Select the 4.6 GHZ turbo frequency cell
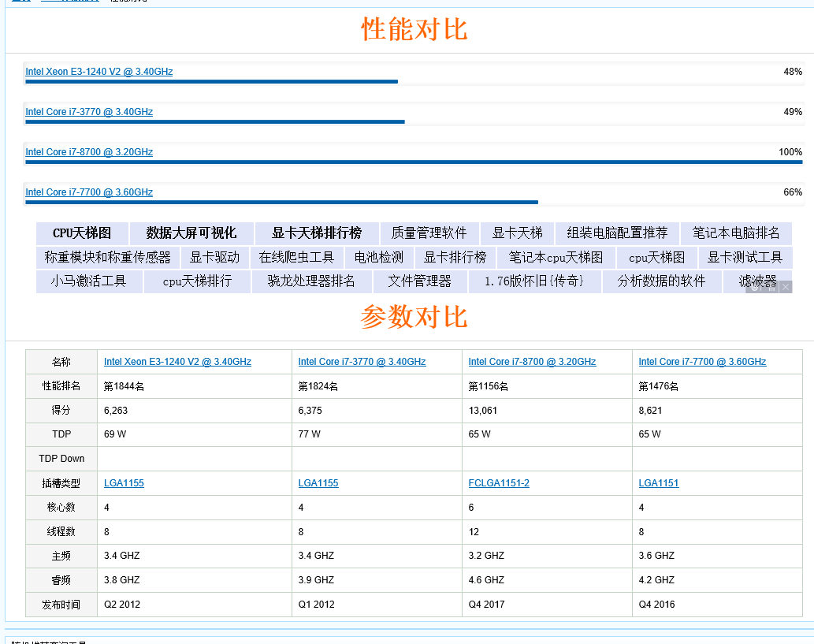 pyautogui.click(x=547, y=580)
